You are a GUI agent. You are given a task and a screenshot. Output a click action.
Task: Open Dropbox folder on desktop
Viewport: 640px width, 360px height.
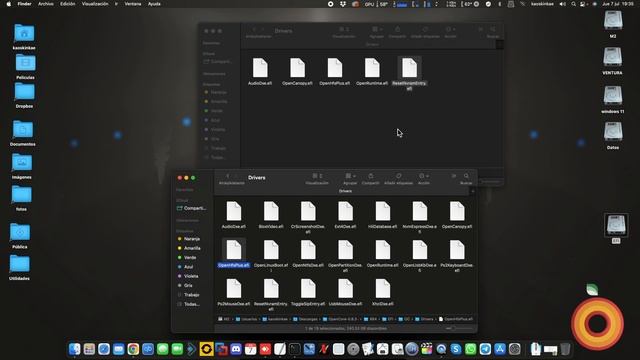tap(24, 95)
